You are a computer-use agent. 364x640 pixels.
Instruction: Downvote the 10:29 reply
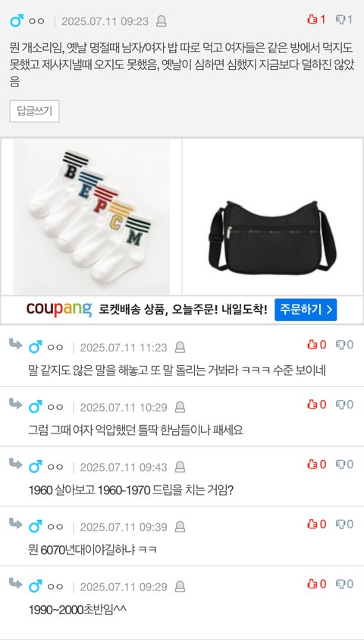click(344, 405)
